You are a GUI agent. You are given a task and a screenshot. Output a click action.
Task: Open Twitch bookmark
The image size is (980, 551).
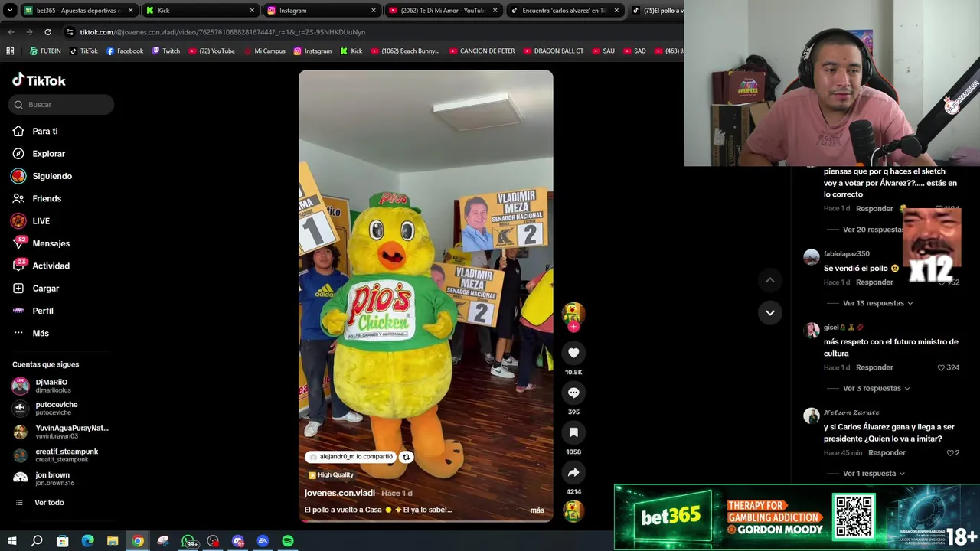pyautogui.click(x=166, y=51)
